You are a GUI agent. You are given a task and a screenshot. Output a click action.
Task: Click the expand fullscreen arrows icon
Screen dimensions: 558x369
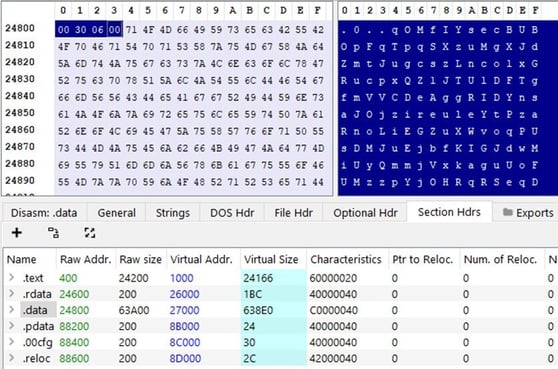click(90, 233)
